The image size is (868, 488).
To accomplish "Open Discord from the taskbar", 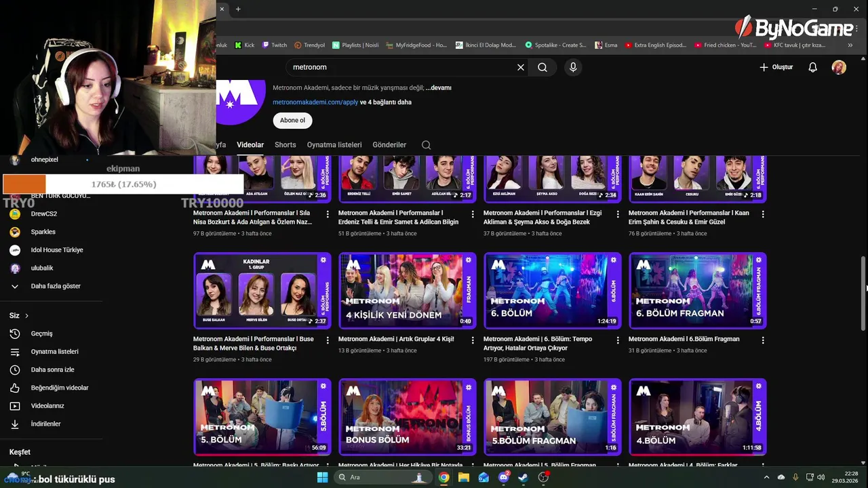I will pos(504,477).
